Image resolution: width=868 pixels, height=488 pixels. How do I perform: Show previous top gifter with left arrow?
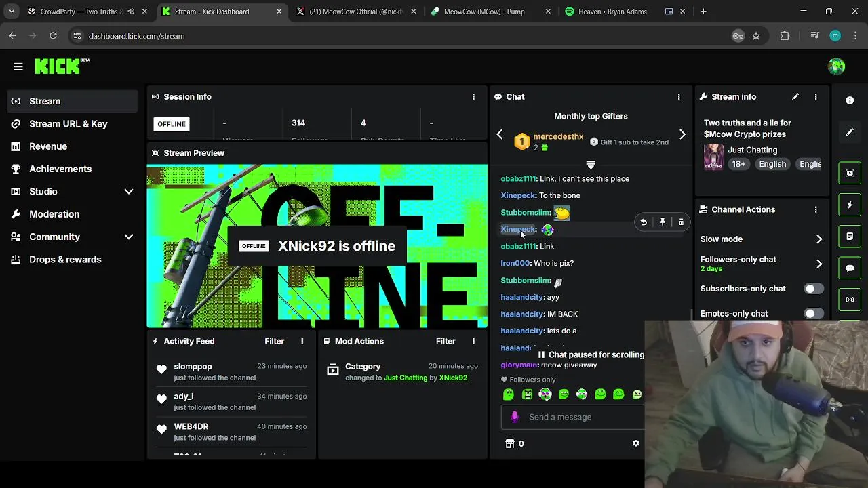(500, 135)
